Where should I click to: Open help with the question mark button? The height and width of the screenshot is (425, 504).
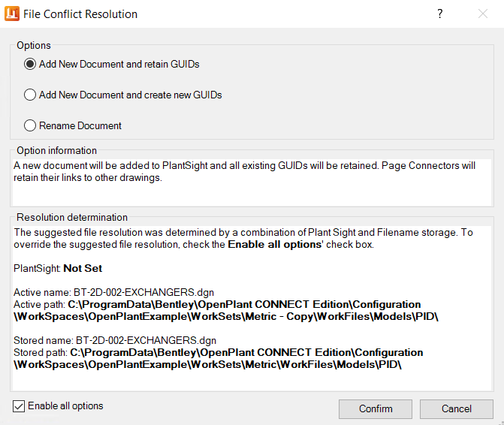click(x=440, y=14)
